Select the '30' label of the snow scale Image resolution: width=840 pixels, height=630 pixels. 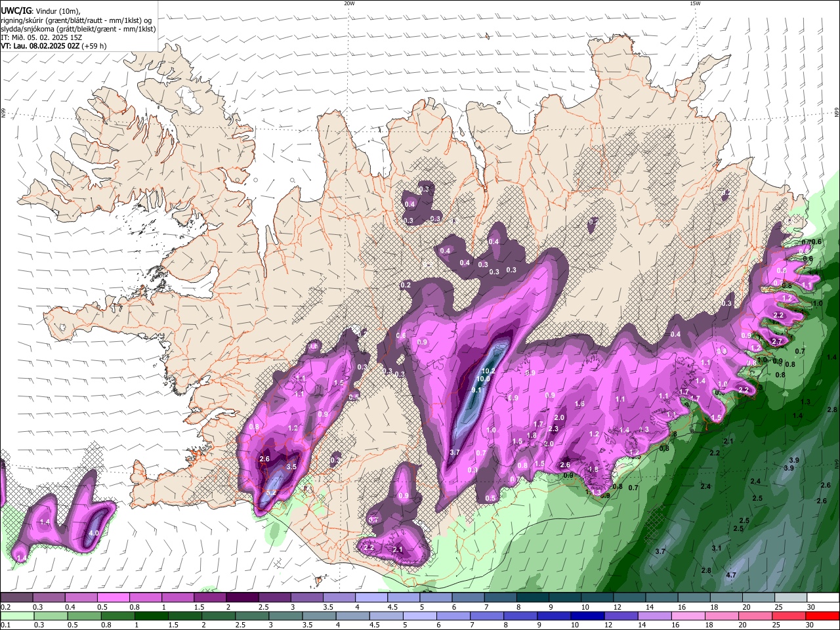point(810,607)
